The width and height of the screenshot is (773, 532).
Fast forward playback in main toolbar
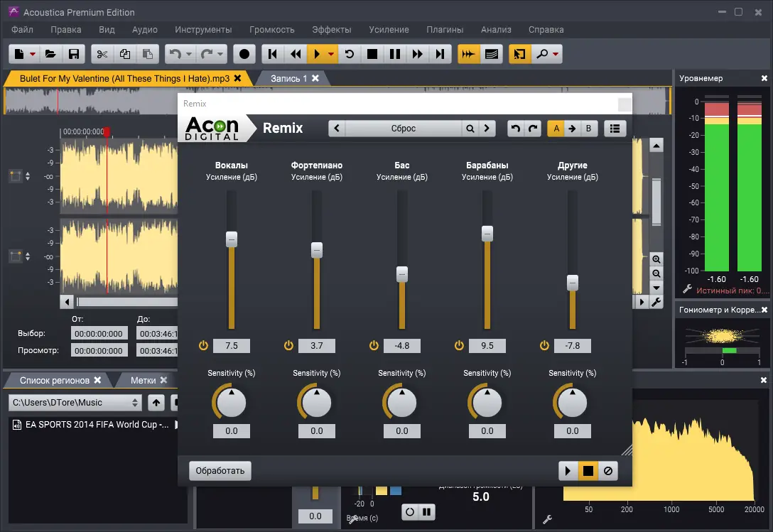(x=418, y=54)
